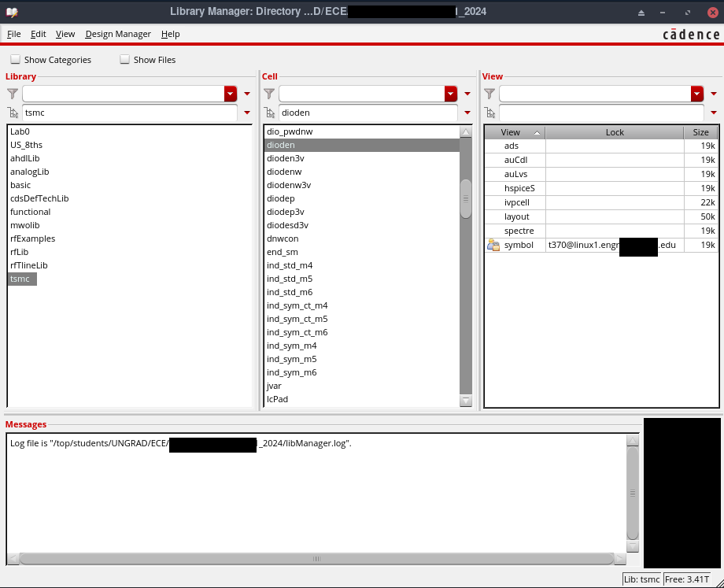Click the View name search icon
This screenshot has height=588, width=724.
490,113
